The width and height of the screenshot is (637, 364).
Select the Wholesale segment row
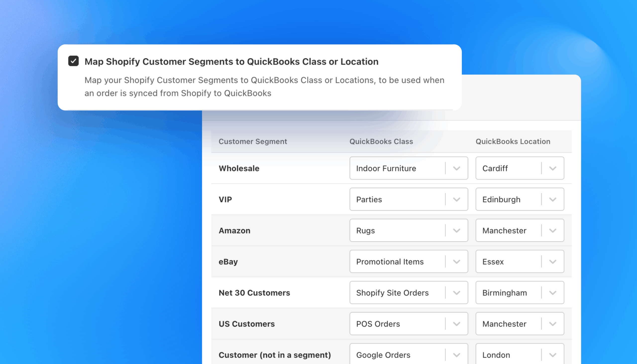[239, 168]
